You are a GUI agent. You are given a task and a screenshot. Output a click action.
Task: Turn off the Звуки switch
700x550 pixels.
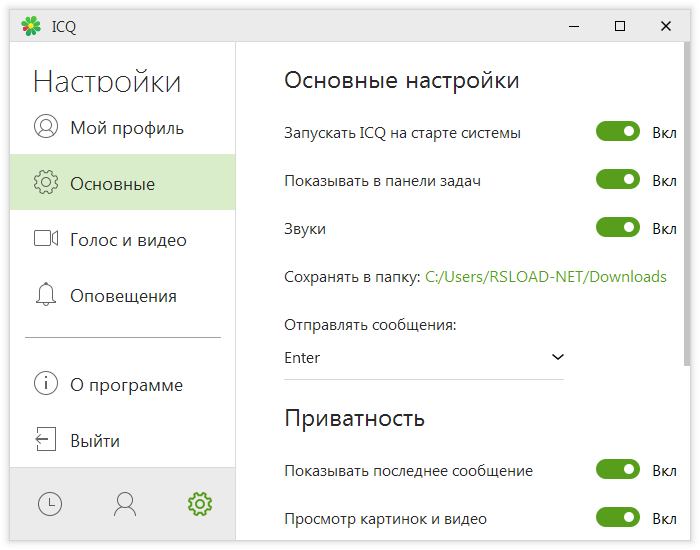(617, 228)
